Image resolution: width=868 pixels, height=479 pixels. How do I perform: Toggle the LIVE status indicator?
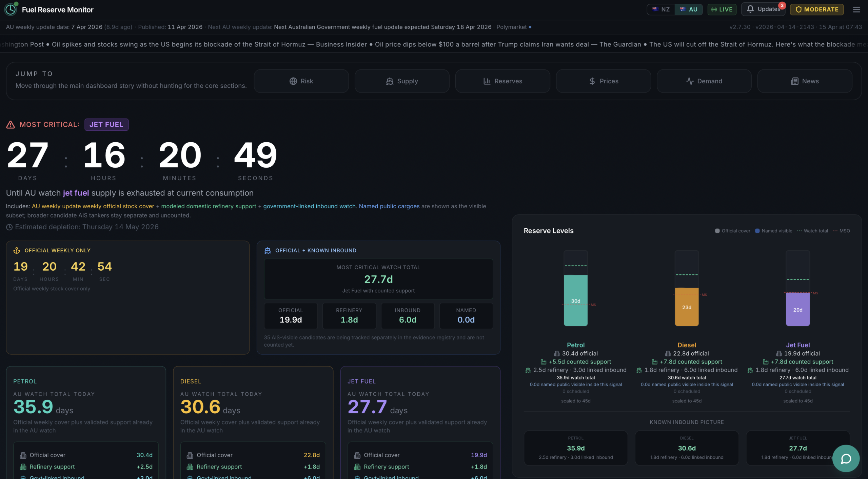[x=722, y=9]
